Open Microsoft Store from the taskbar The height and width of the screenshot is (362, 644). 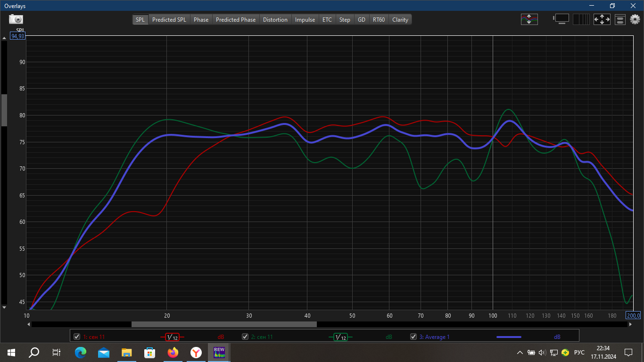(x=149, y=352)
